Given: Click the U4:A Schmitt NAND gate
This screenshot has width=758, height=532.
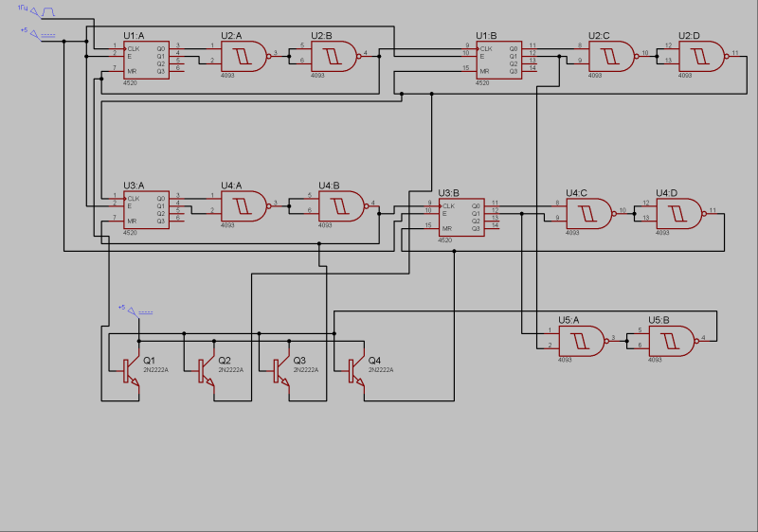Looking at the screenshot, I should point(245,206).
